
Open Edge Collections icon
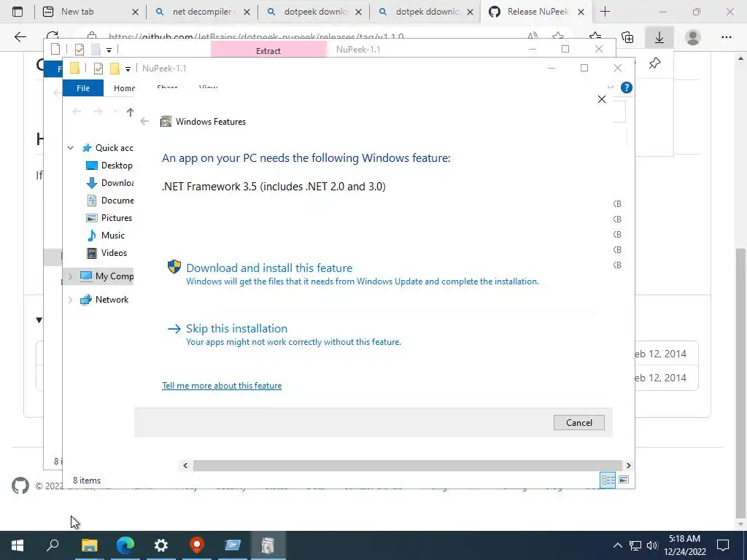pos(627,36)
